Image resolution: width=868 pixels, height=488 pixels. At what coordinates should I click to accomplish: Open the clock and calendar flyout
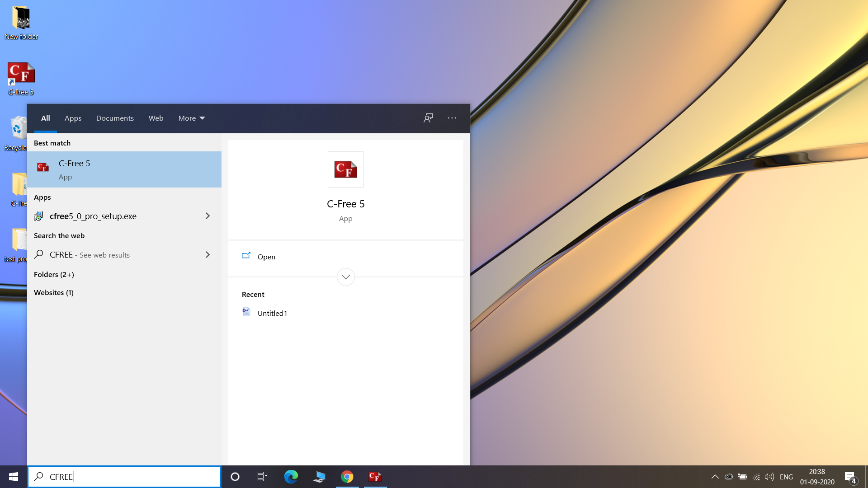tap(817, 477)
